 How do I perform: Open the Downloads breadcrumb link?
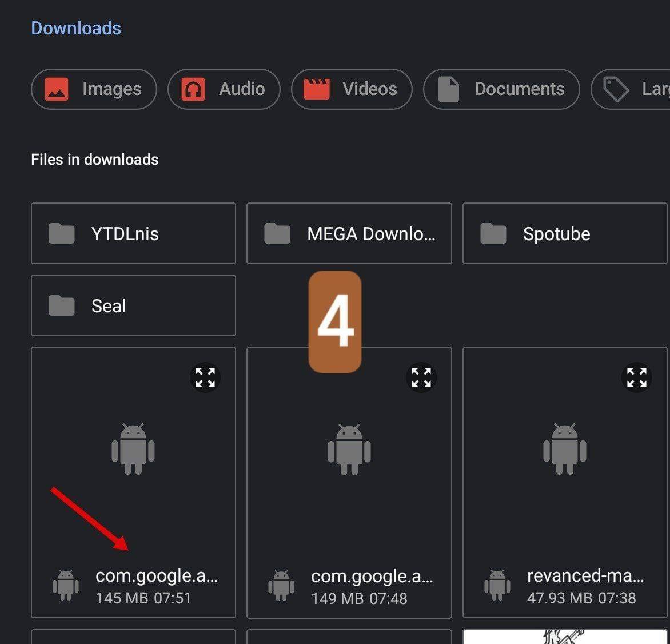pyautogui.click(x=76, y=28)
